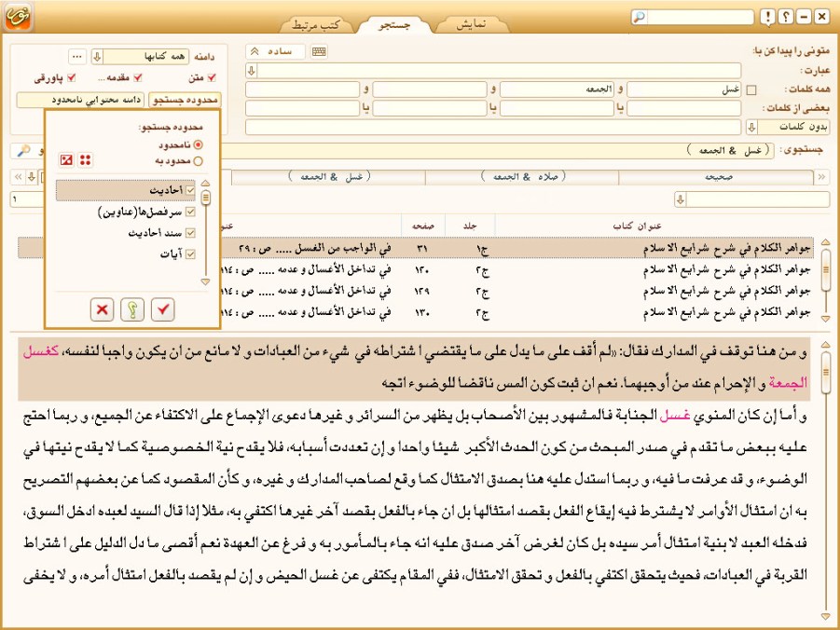Click the field containing الجمعه
The image size is (840, 630).
(557, 90)
